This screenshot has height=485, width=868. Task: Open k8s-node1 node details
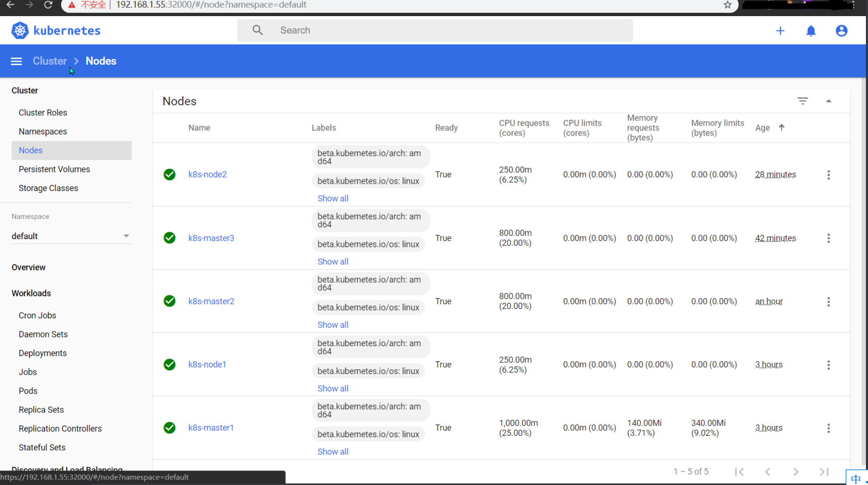[x=207, y=364]
